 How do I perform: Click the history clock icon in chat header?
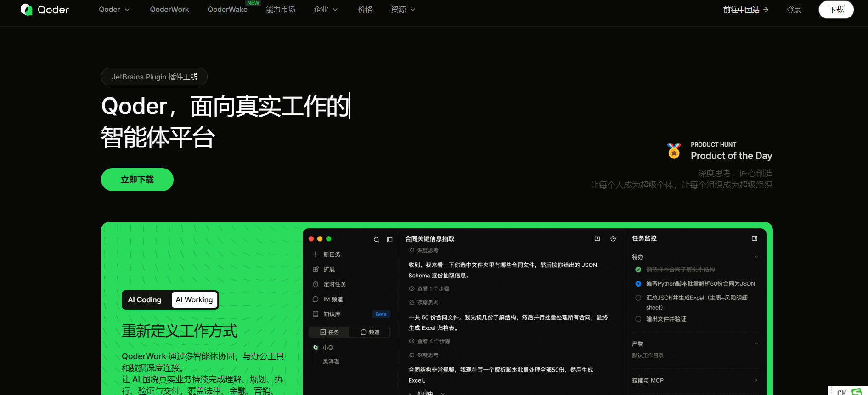click(x=613, y=239)
